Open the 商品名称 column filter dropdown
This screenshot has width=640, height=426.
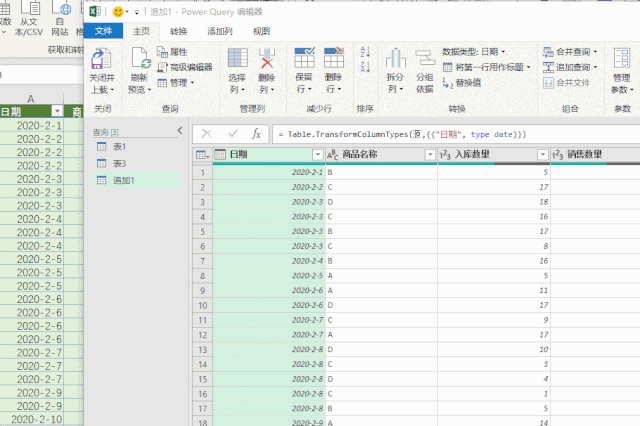430,155
